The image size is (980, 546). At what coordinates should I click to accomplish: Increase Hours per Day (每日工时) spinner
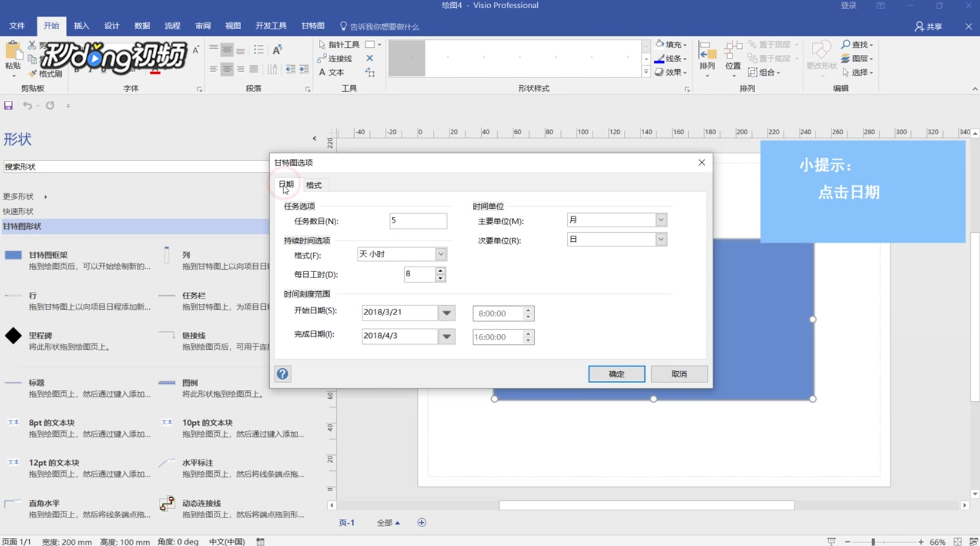coord(440,270)
